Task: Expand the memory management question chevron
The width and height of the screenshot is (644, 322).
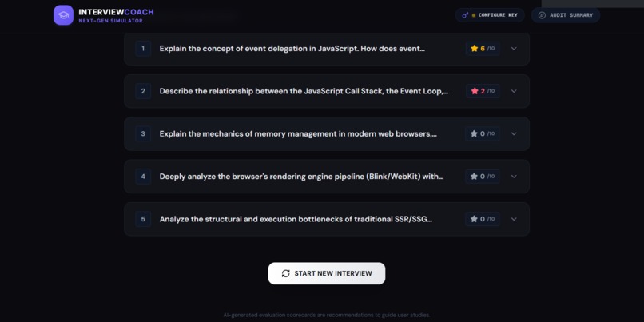Action: (x=514, y=134)
